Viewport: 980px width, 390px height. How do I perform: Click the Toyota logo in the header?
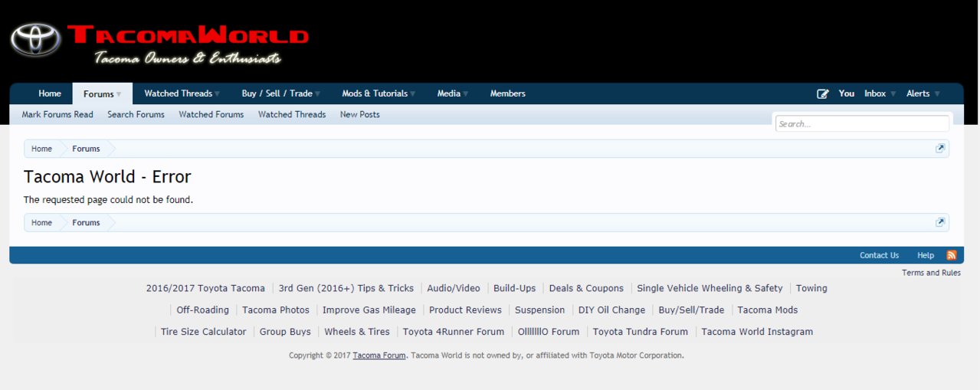coord(35,40)
